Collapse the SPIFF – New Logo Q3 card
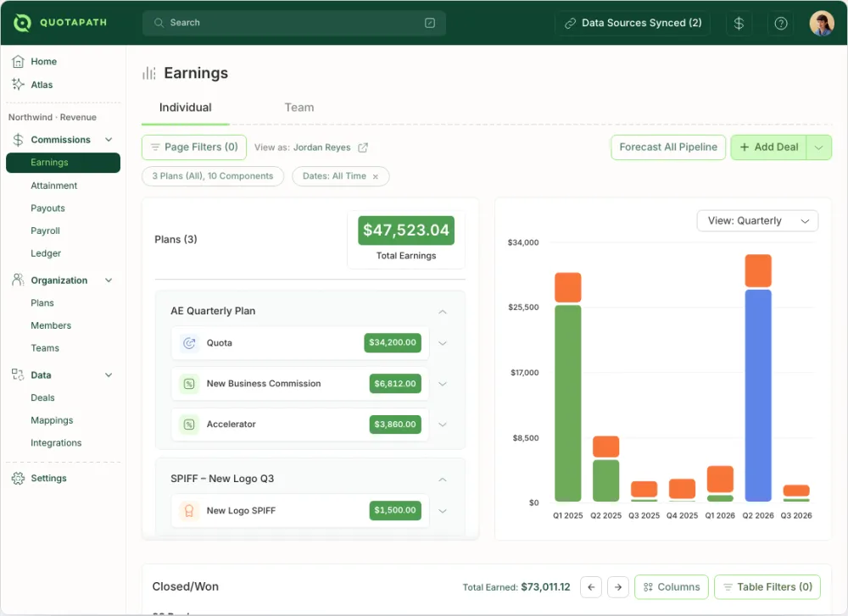Viewport: 848px width, 616px height. tap(443, 480)
